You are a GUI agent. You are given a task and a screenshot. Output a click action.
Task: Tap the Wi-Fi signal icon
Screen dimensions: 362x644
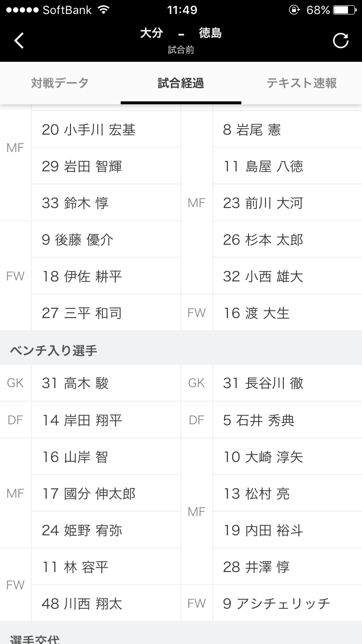pos(103,10)
